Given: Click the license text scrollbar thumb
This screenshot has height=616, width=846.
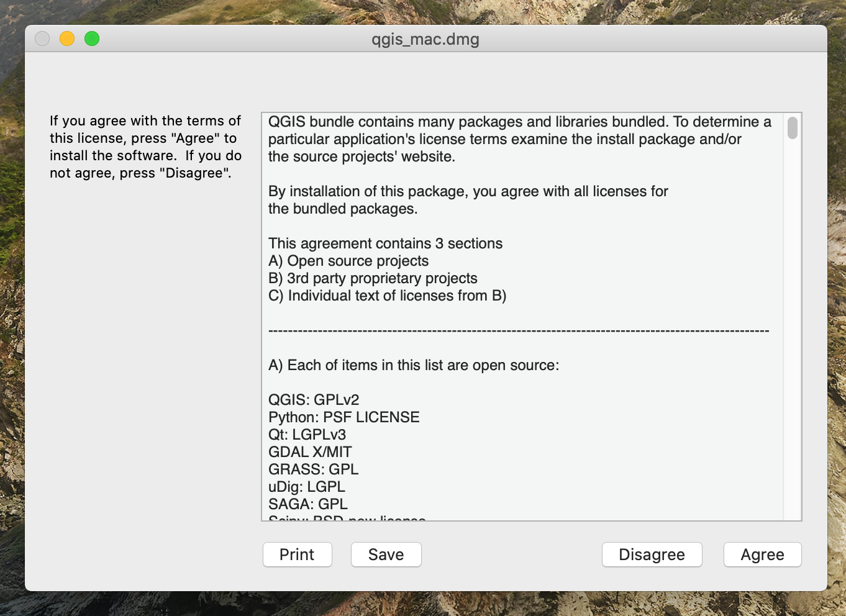Looking at the screenshot, I should click(792, 128).
